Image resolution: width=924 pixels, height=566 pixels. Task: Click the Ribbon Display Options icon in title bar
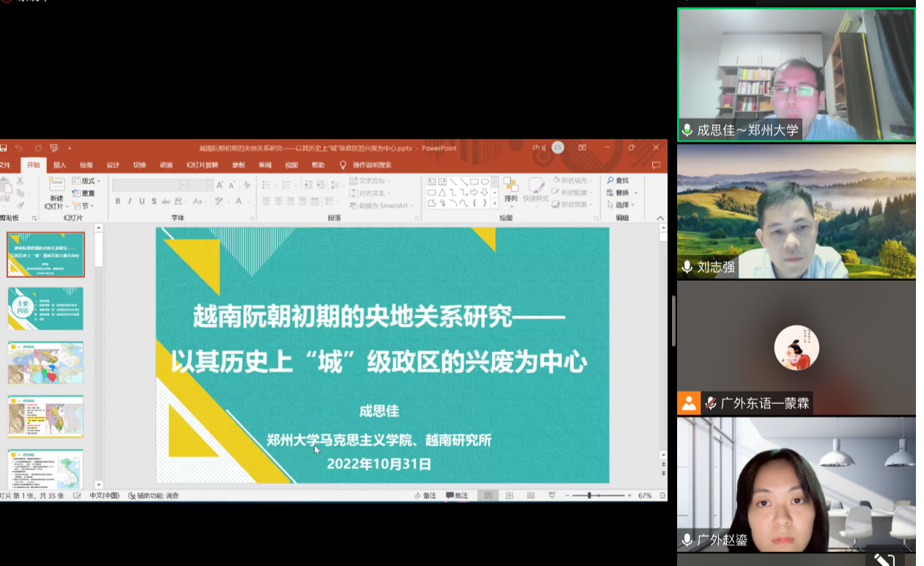(583, 147)
